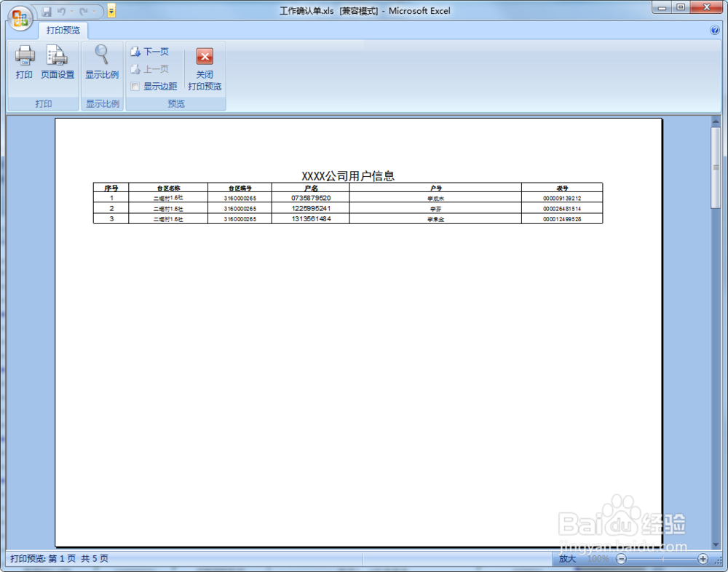Click the 打印 printer icon

(x=25, y=62)
